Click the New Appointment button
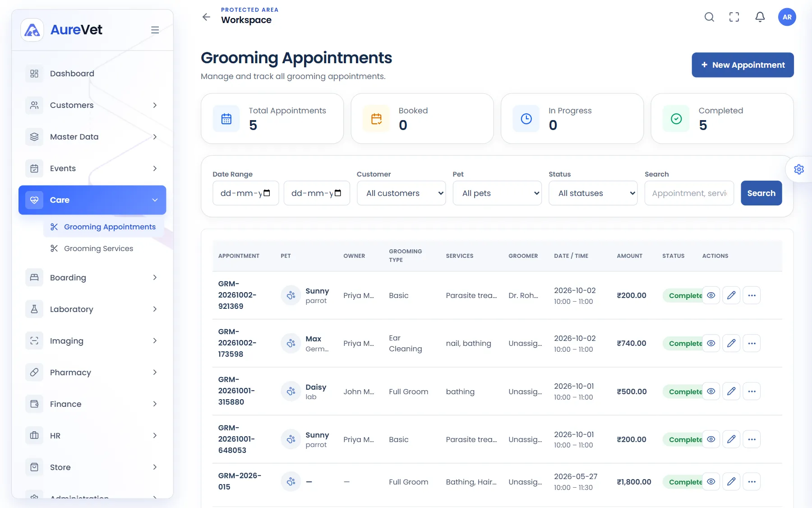The image size is (812, 508). (743, 65)
